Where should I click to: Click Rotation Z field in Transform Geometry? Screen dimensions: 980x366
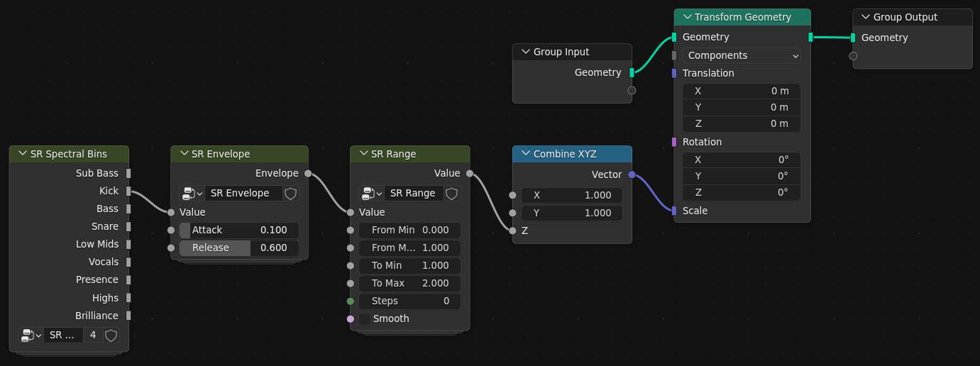pyautogui.click(x=742, y=192)
